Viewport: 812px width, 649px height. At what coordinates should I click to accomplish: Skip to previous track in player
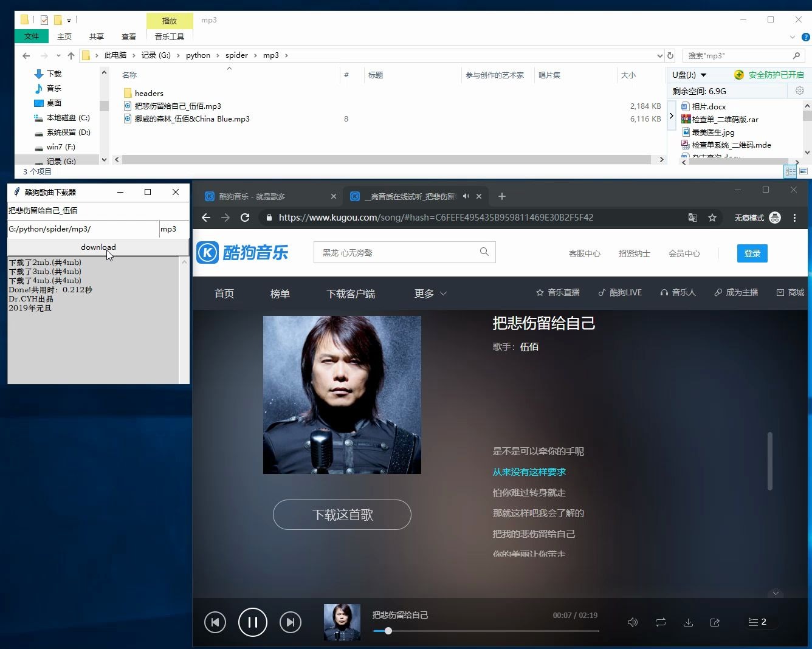pyautogui.click(x=215, y=622)
